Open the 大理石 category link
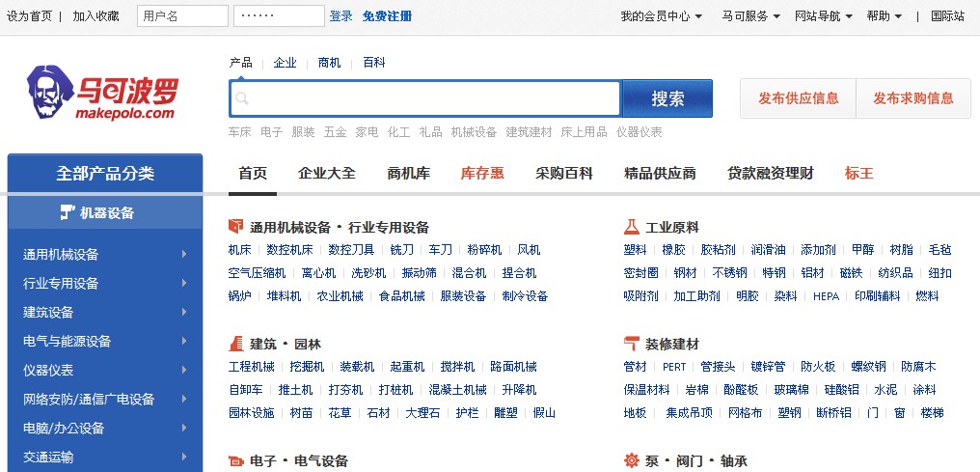 tap(422, 412)
